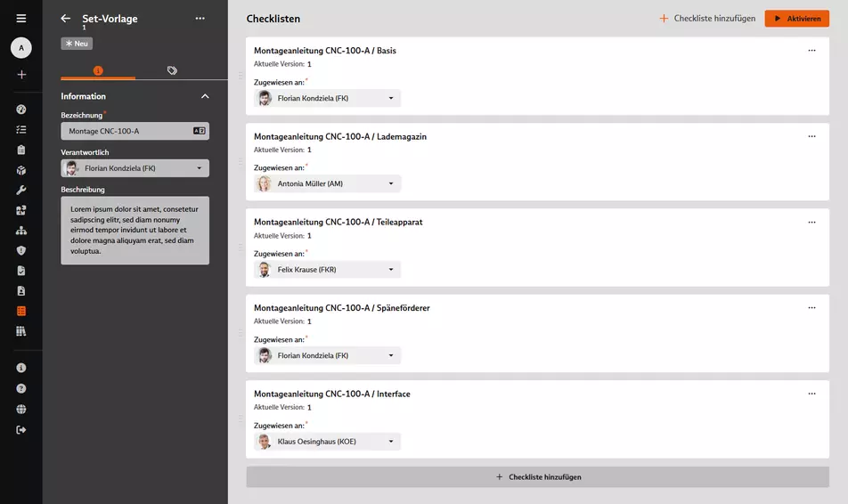This screenshot has width=848, height=504.
Task: Open the dashboard gauge icon in sidebar
Action: tap(21, 110)
